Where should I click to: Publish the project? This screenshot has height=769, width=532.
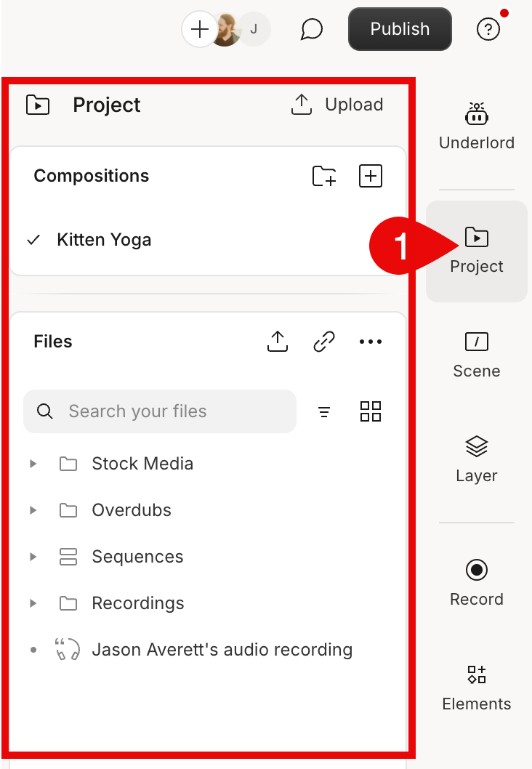(x=399, y=29)
